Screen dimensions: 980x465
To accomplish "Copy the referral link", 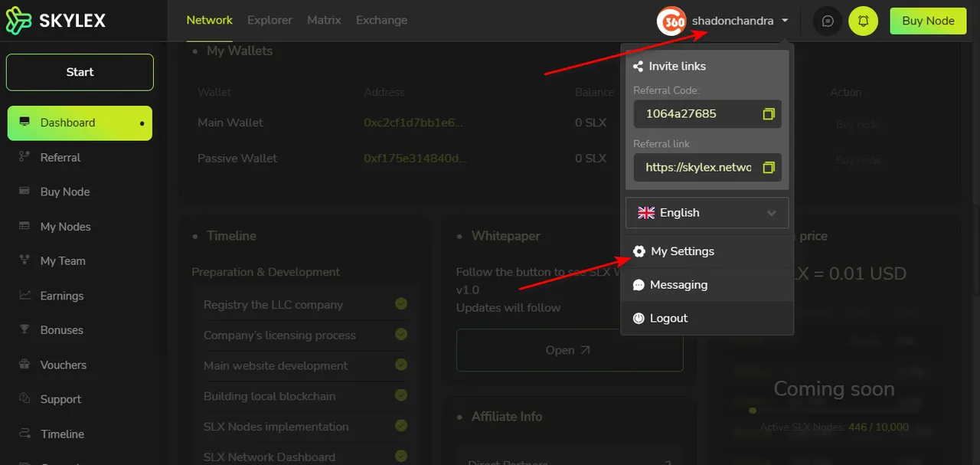I will 769,167.
